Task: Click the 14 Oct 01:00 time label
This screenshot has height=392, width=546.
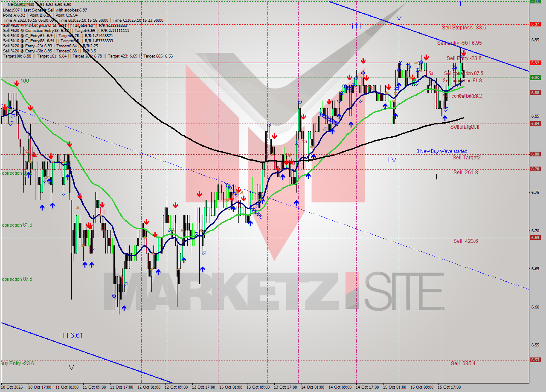Action: (313, 387)
